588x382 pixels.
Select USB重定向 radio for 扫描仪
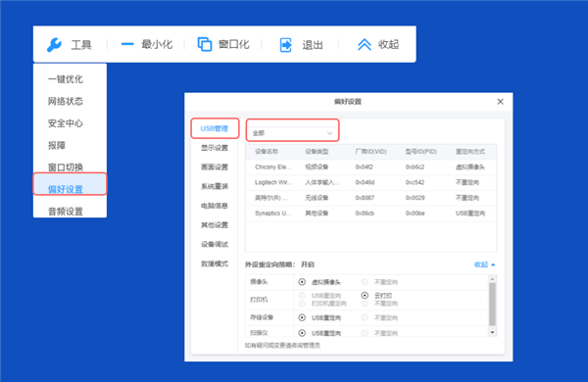tap(302, 333)
